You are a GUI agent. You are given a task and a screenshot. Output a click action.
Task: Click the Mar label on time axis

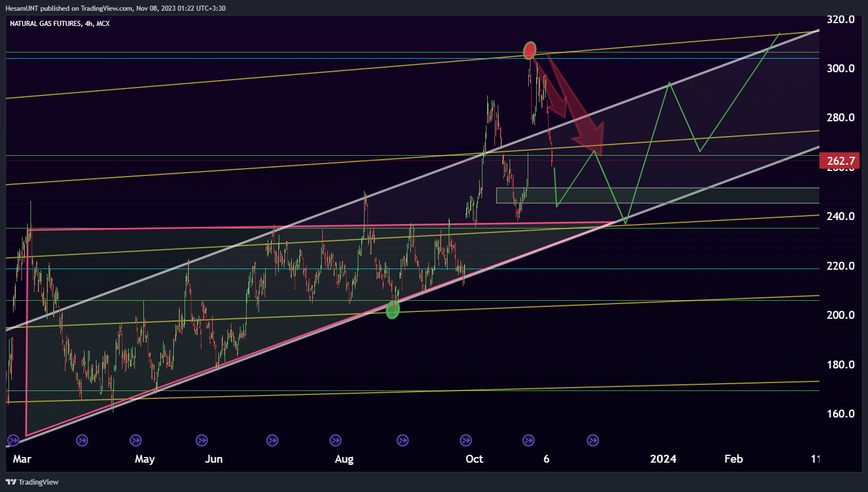click(22, 459)
